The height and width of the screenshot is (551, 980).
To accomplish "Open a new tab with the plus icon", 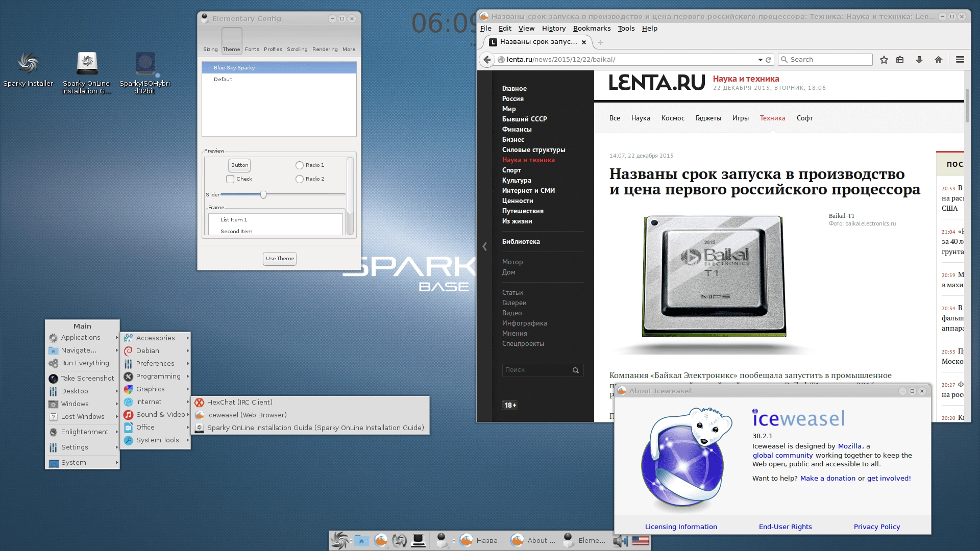I will pyautogui.click(x=601, y=42).
